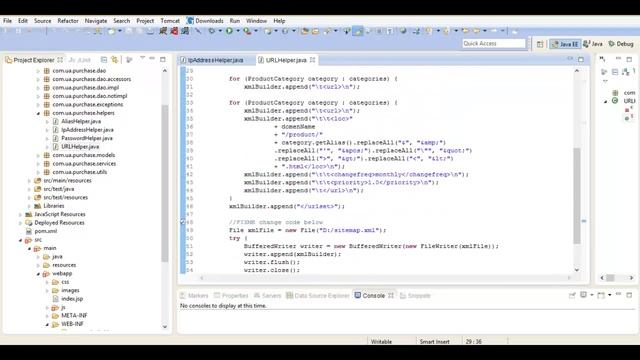Select AliasHelper.java in Project Explorer
Image resolution: width=640 pixels, height=360 pixels.
[81, 121]
